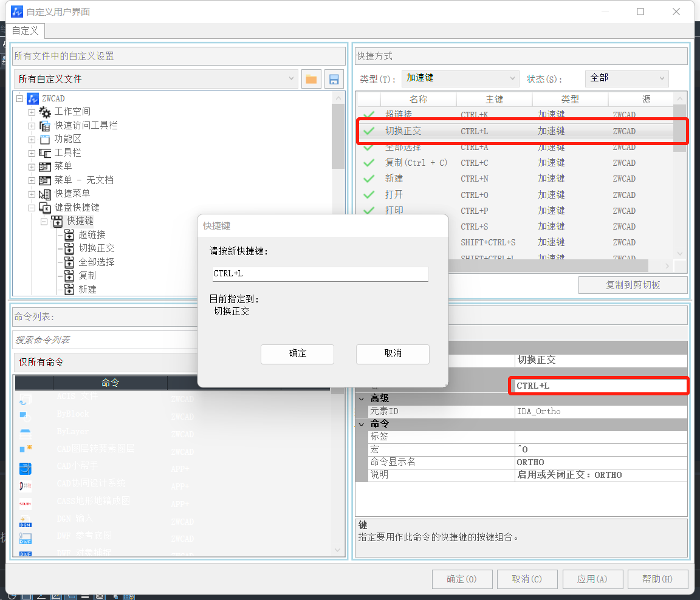This screenshot has width=700, height=600.
Task: Save customization file with disk icon
Action: (334, 80)
